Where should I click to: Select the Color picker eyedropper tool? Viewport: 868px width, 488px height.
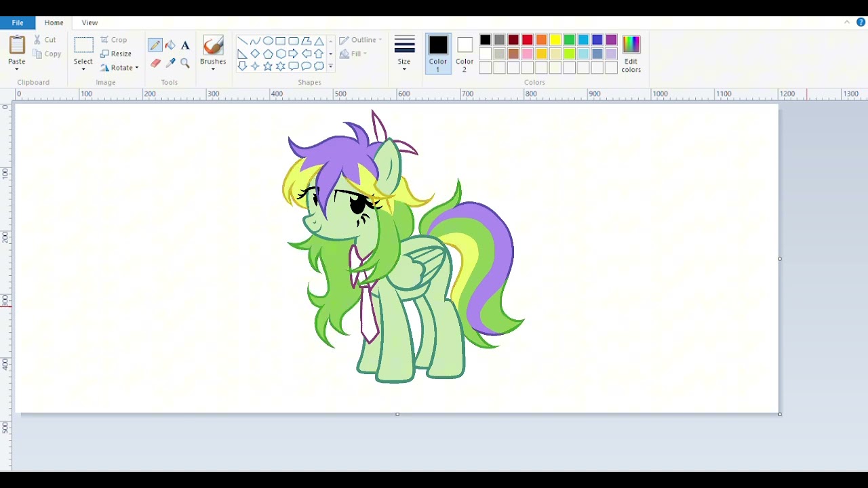(x=170, y=63)
